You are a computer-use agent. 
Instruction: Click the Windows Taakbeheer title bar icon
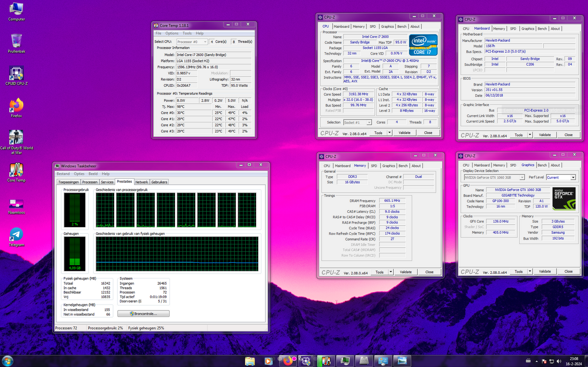(x=57, y=166)
